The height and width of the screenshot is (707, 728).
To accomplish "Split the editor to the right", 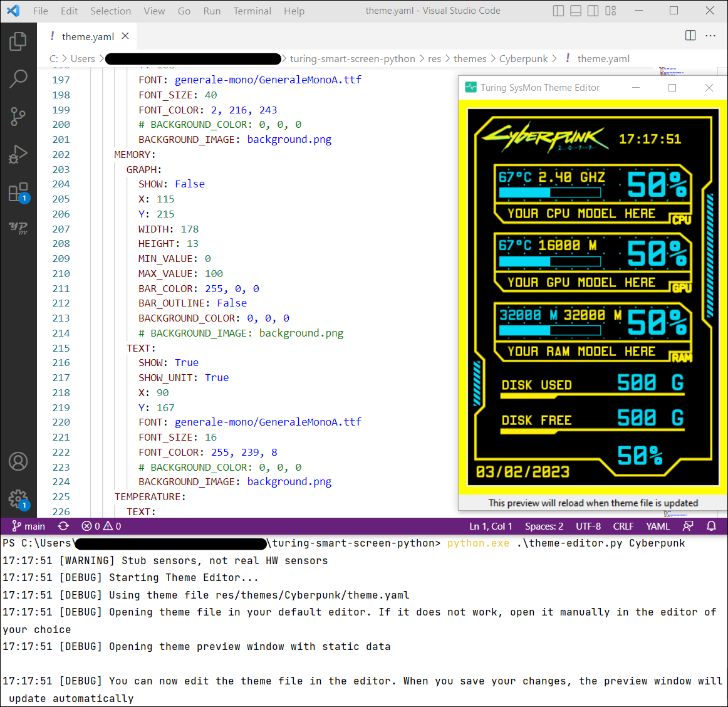I will point(690,35).
